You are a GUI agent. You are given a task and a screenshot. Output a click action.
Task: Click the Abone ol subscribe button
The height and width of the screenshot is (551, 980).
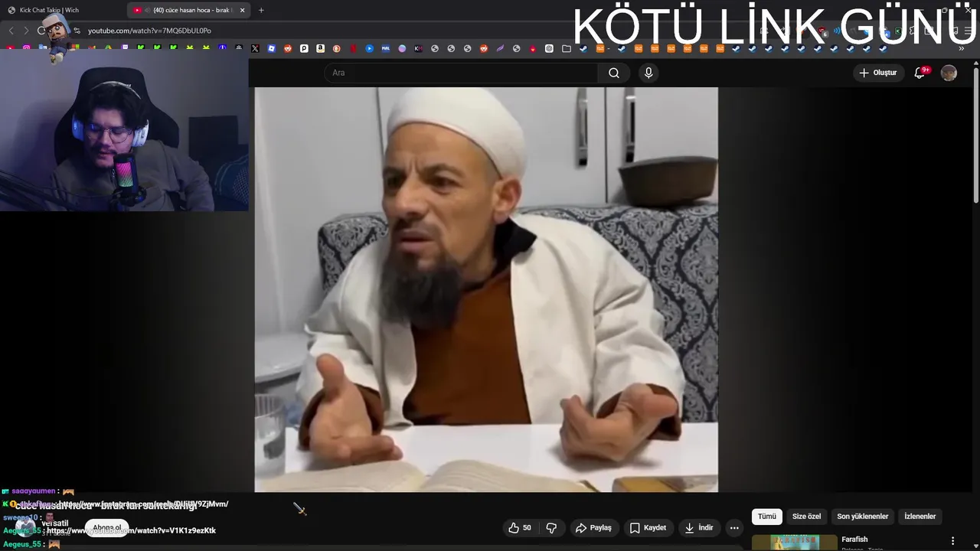pyautogui.click(x=107, y=528)
